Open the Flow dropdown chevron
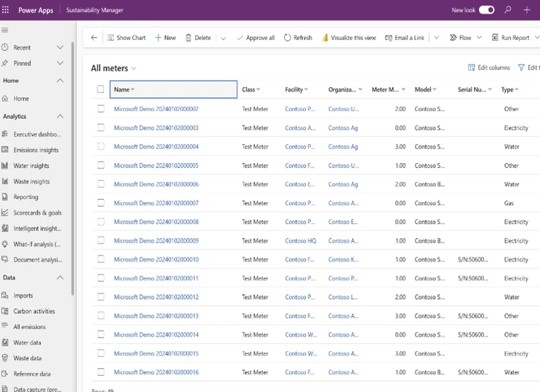The height and width of the screenshot is (392, 540). [x=479, y=38]
